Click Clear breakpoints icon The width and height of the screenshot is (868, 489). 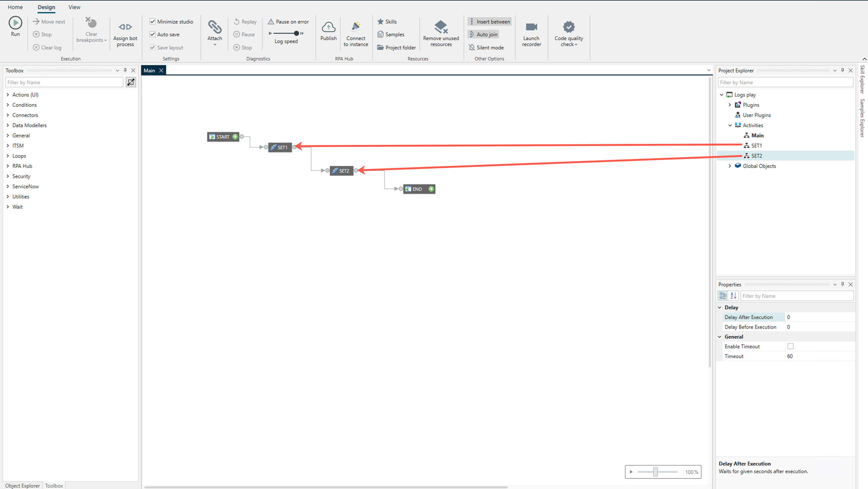click(x=91, y=23)
